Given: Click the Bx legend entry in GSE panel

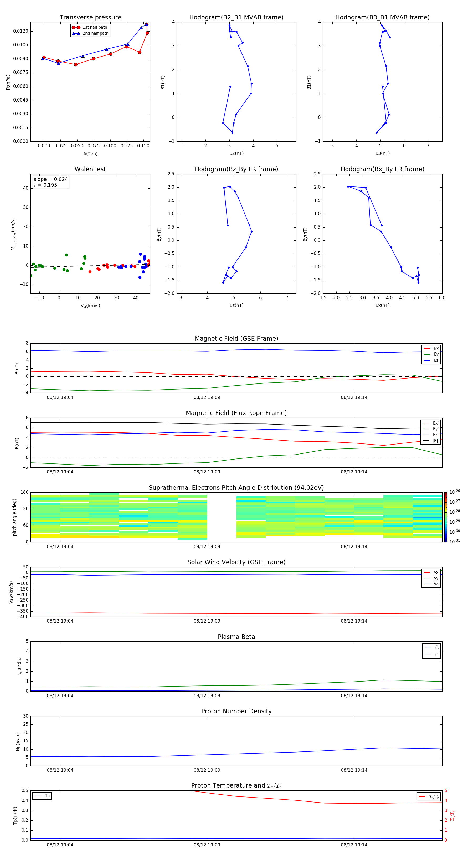Looking at the screenshot, I should coord(431,349).
